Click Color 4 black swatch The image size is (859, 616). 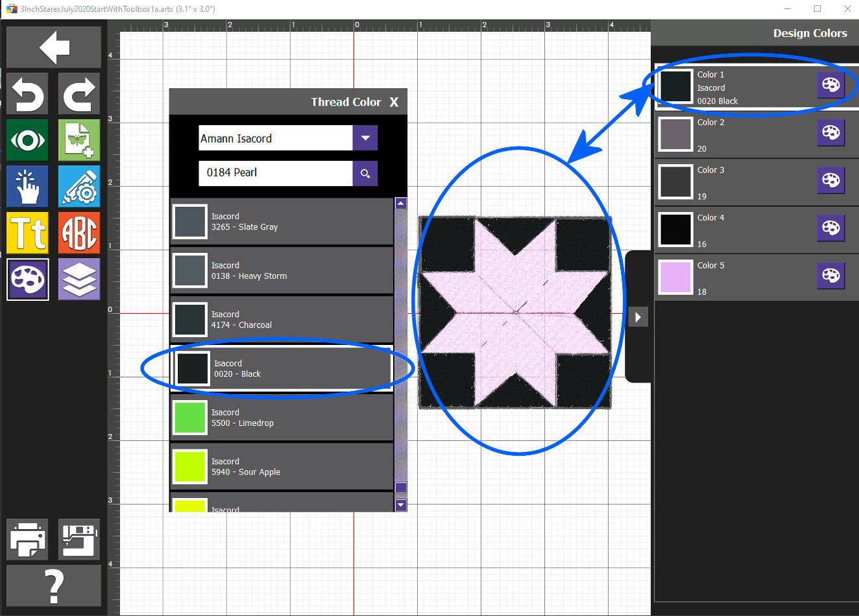tap(675, 230)
